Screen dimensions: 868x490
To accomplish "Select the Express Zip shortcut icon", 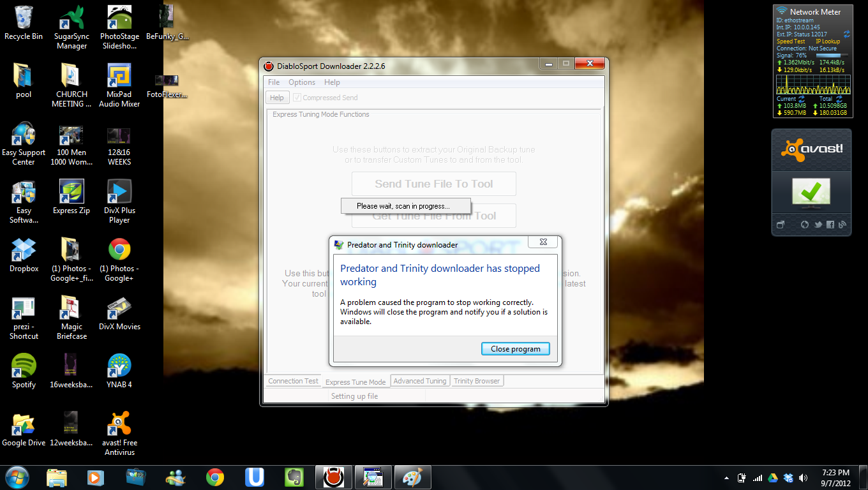I will tap(71, 197).
